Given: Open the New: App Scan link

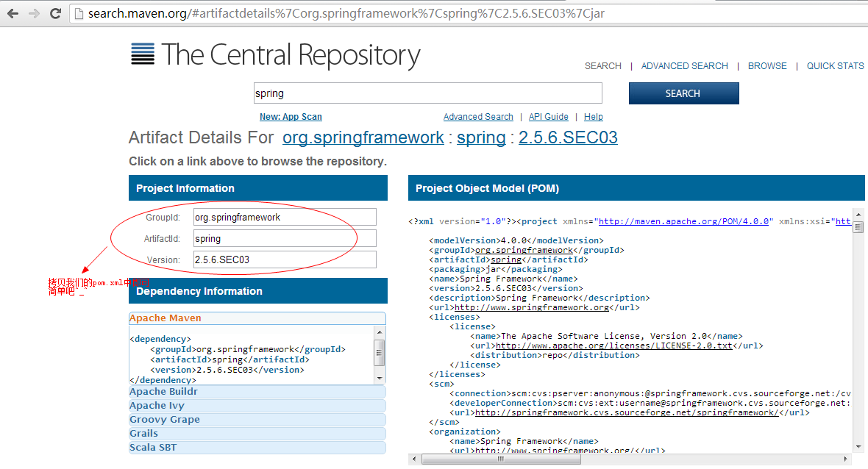Looking at the screenshot, I should [x=291, y=117].
